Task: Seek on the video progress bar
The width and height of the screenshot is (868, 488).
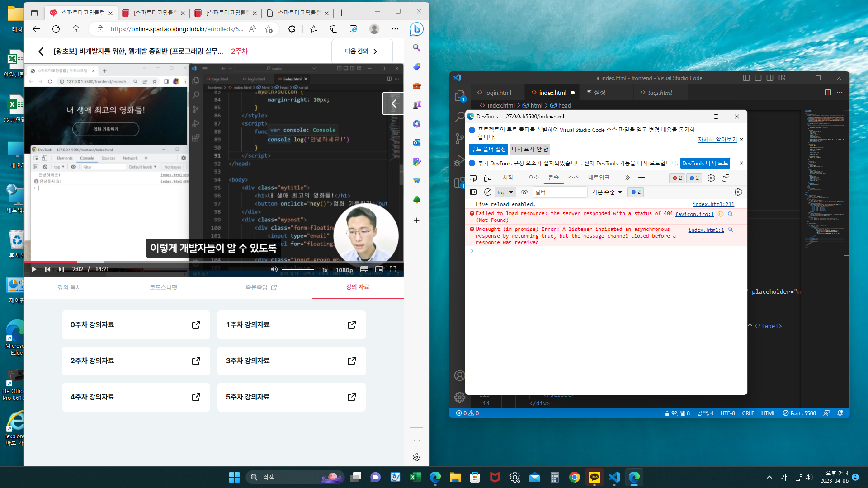Action: click(x=213, y=261)
